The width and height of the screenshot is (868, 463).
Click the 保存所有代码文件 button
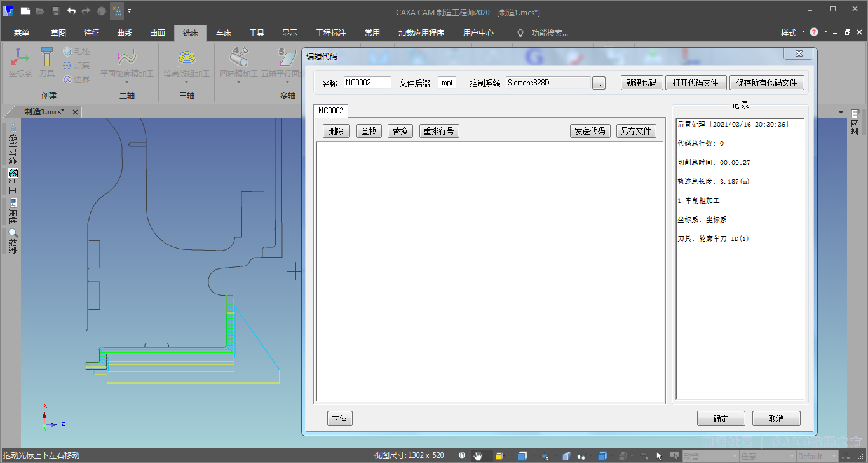click(x=766, y=83)
